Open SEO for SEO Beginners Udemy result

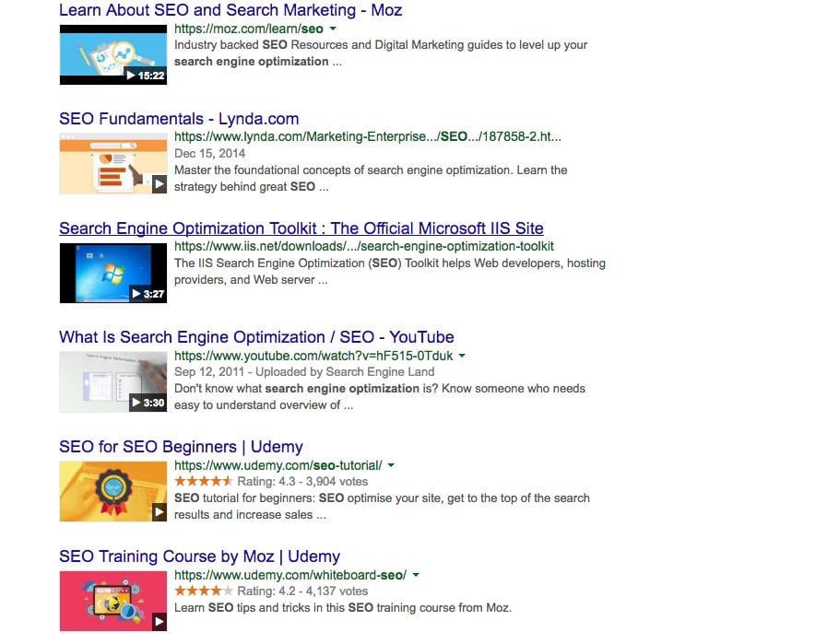181,447
